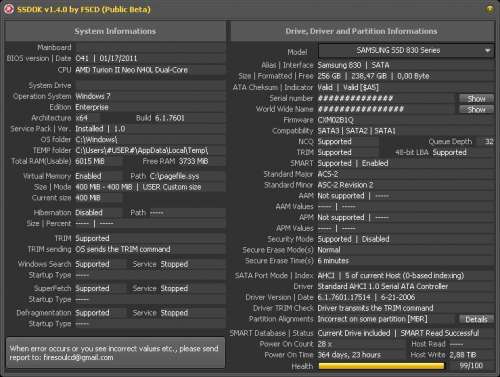Open Partition Alignments Details

(476, 319)
